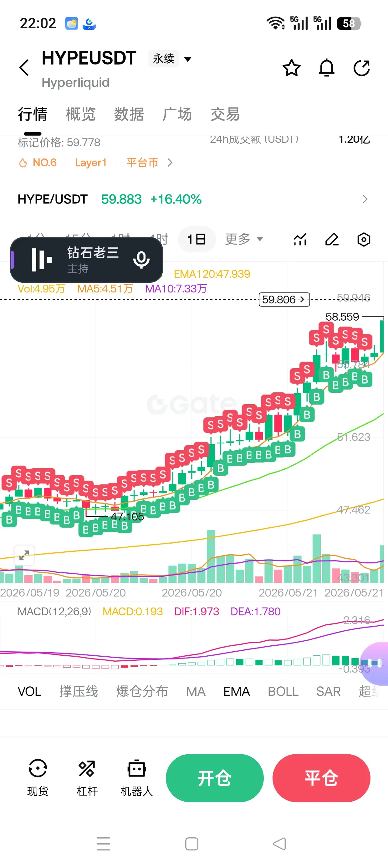This screenshot has width=388, height=868.
Task: Tap the 钻石老三 host name
Action: 93,253
